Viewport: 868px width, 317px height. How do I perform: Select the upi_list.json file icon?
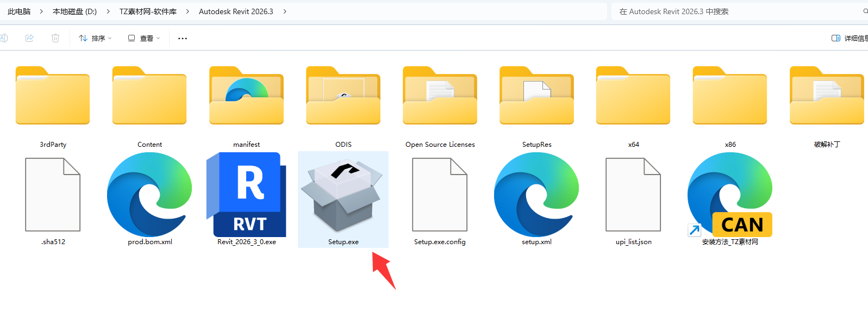pos(633,195)
